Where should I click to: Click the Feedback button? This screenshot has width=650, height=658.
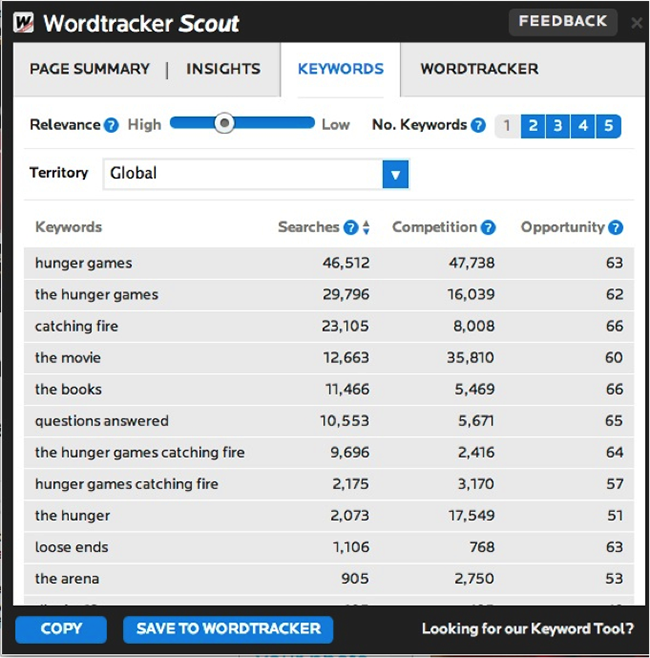coord(563,21)
